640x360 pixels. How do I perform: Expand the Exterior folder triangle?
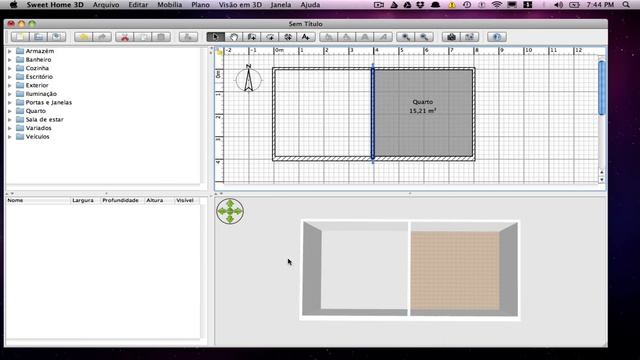(10, 86)
